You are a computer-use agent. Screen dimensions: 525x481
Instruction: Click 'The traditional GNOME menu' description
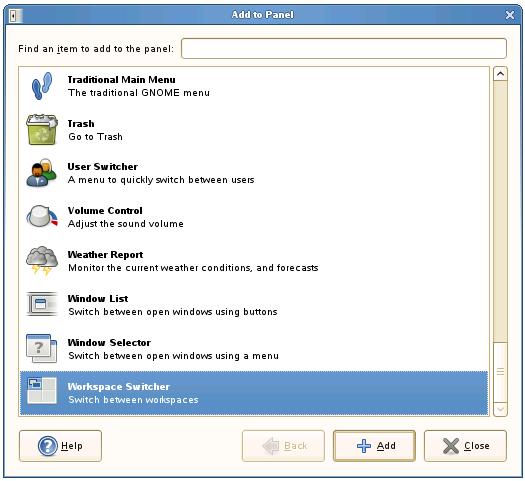pyautogui.click(x=139, y=93)
